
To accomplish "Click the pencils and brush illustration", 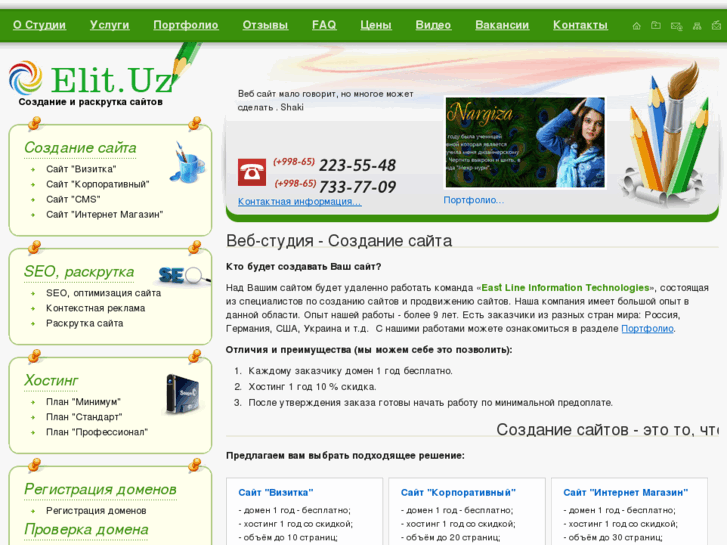I will [x=665, y=135].
